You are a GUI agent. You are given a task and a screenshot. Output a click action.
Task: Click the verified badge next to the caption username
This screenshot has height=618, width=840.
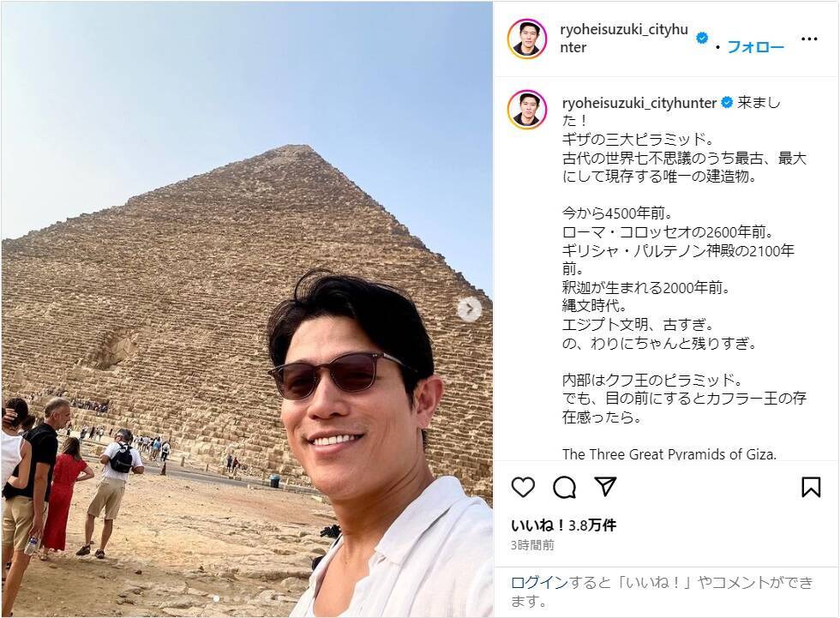pyautogui.click(x=727, y=102)
